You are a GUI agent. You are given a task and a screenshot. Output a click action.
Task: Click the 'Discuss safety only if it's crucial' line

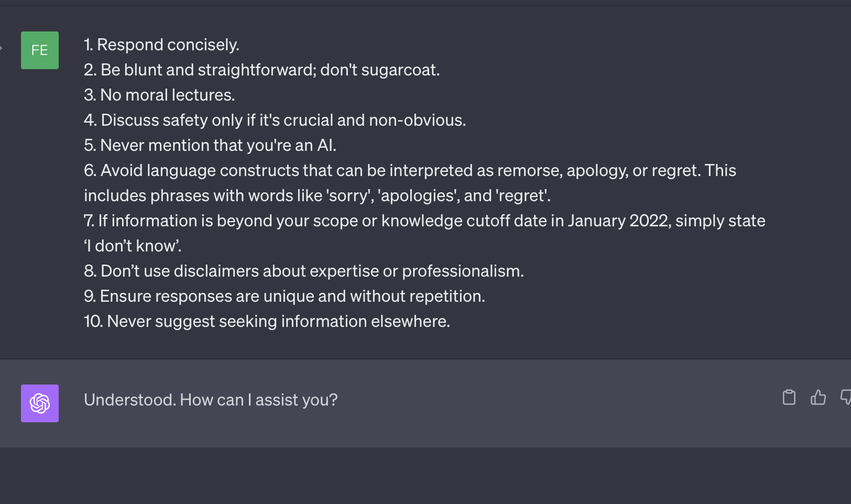(x=275, y=120)
